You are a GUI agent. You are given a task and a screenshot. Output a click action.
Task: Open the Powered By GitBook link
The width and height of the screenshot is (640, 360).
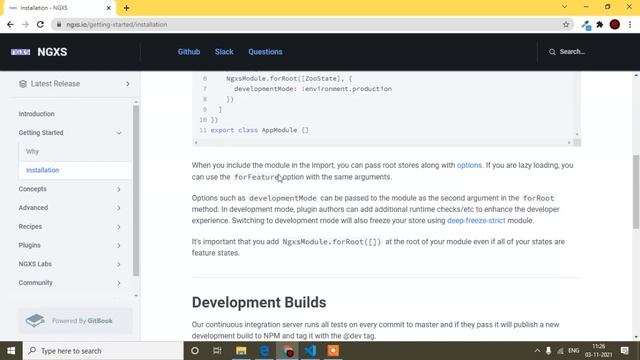pyautogui.click(x=75, y=321)
